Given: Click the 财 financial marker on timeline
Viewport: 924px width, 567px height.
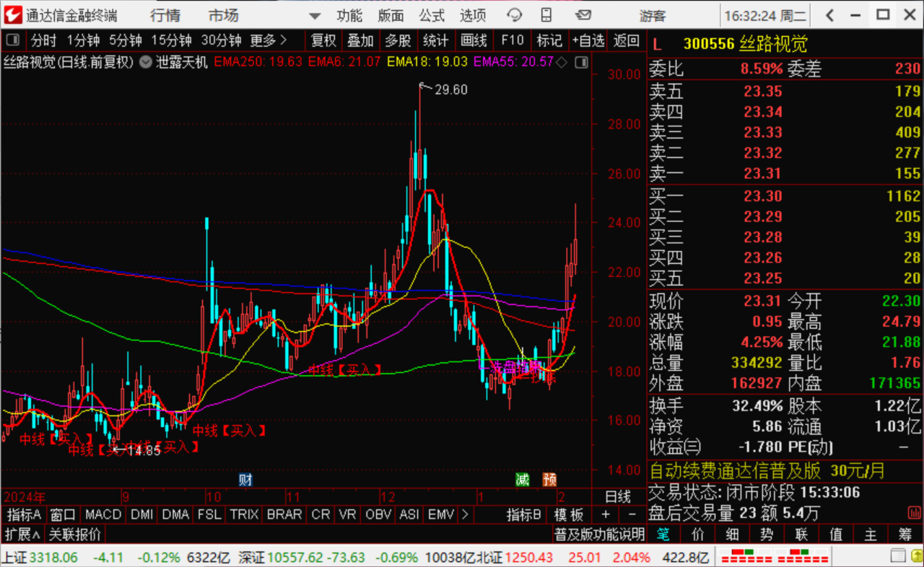Looking at the screenshot, I should pos(245,479).
